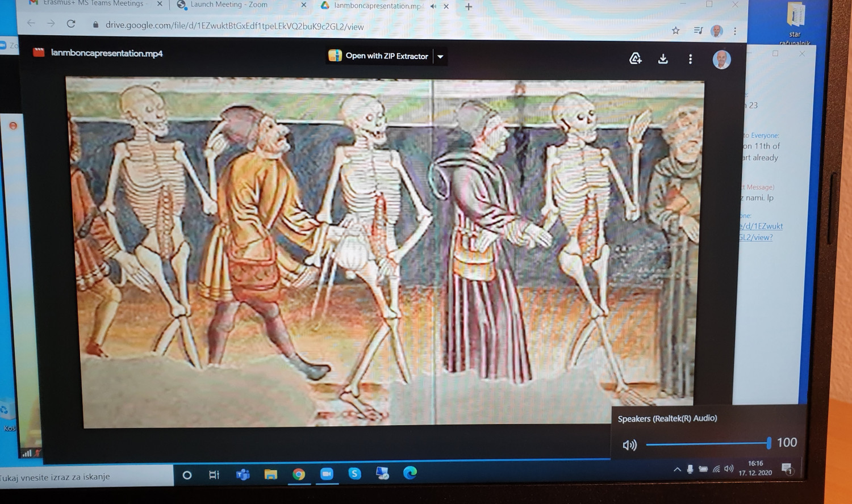Go back in Chrome
Screen dimensions: 852x504
31,23
